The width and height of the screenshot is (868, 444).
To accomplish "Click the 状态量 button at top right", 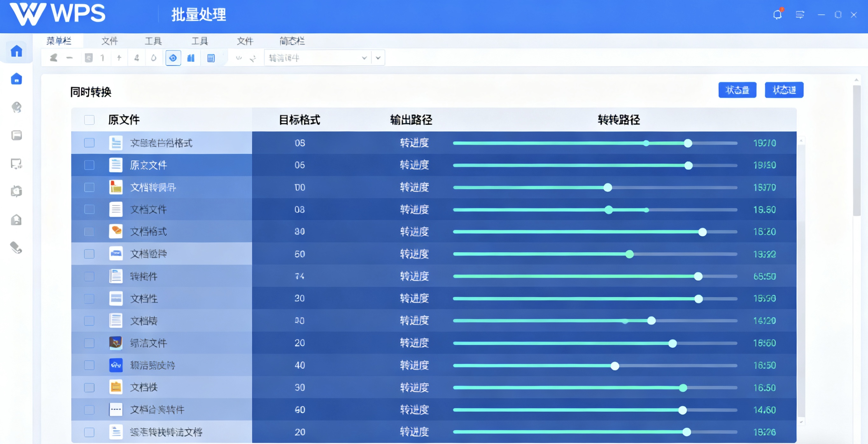I will tap(737, 90).
